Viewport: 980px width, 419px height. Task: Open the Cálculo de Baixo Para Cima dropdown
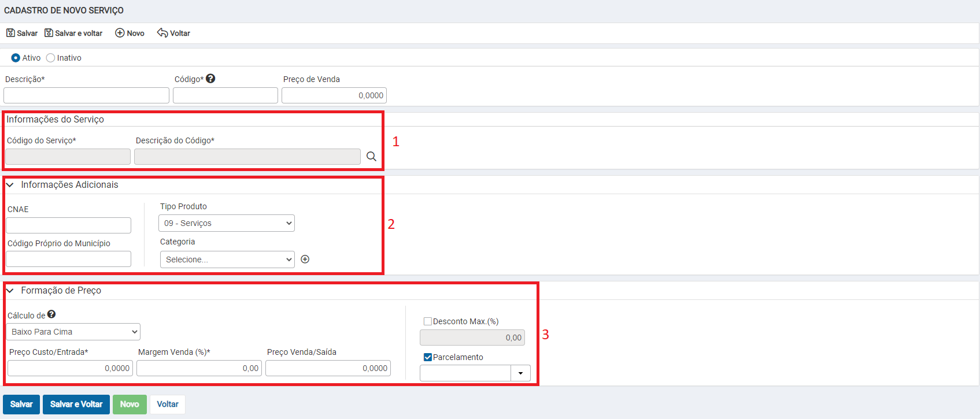(73, 332)
